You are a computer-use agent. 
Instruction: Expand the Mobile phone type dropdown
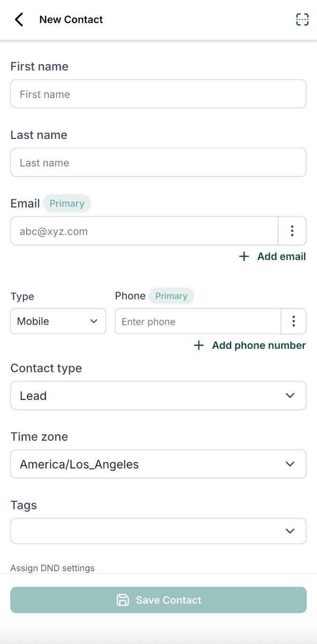coord(58,322)
